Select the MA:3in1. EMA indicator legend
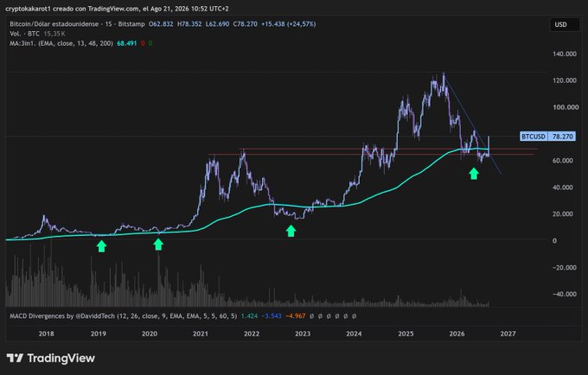The height and width of the screenshot is (375, 588). pos(61,43)
